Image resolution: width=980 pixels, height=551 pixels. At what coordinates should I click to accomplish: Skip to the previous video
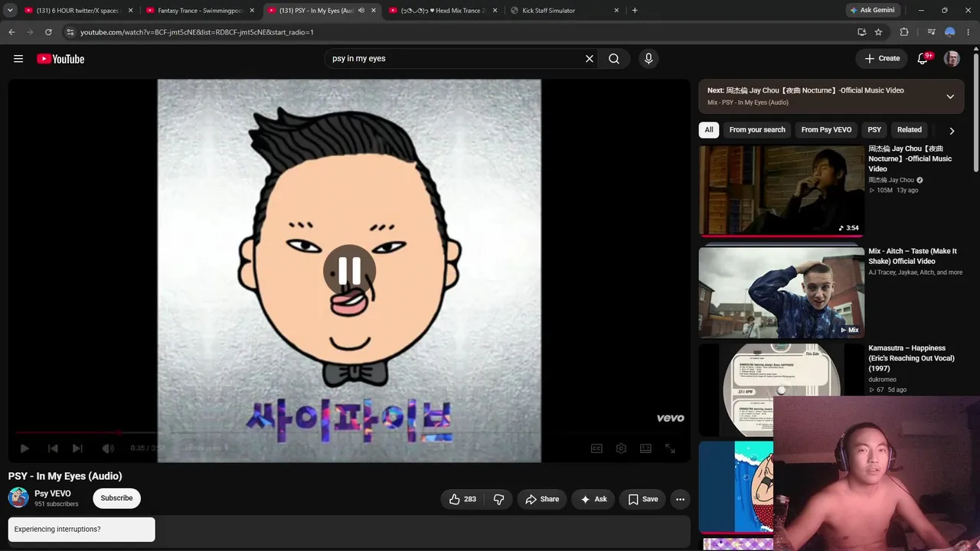click(x=53, y=448)
